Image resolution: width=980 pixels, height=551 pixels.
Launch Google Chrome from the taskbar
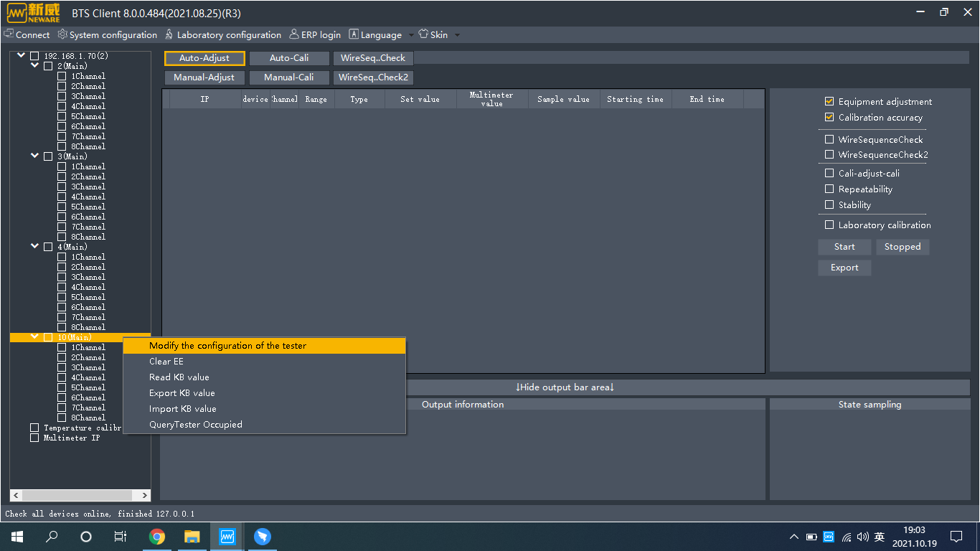tap(157, 537)
